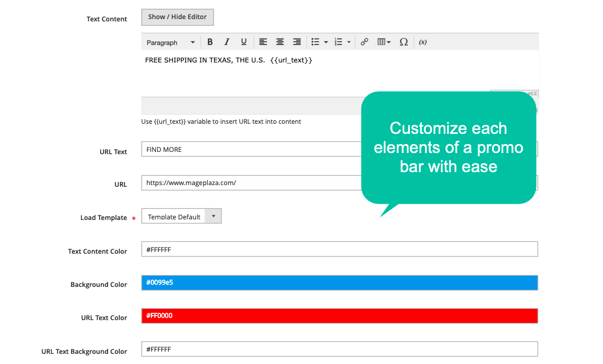Expand the numbered list style options arrow

coord(349,42)
